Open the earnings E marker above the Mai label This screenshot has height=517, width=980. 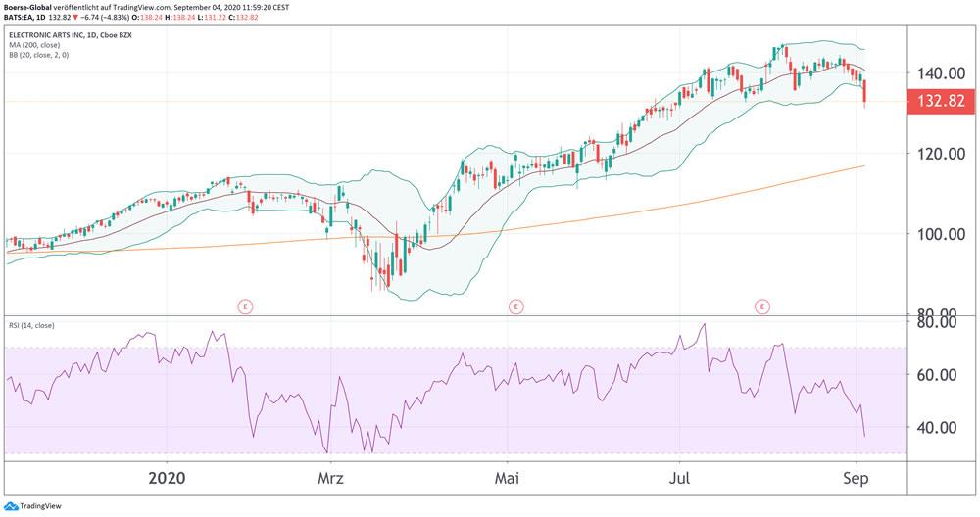coord(515,306)
